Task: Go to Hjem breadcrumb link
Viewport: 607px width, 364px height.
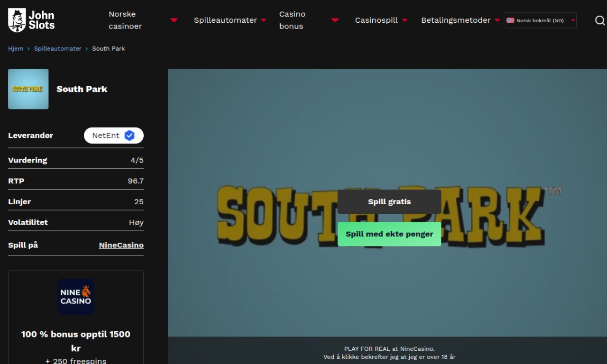Action: 16,49
